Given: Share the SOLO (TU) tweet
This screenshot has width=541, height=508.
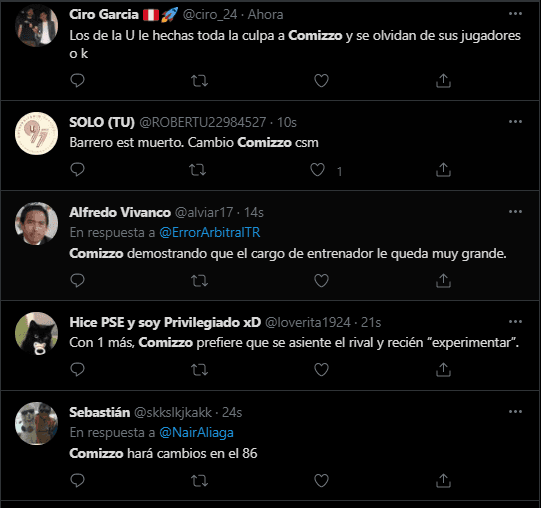Looking at the screenshot, I should [443, 170].
